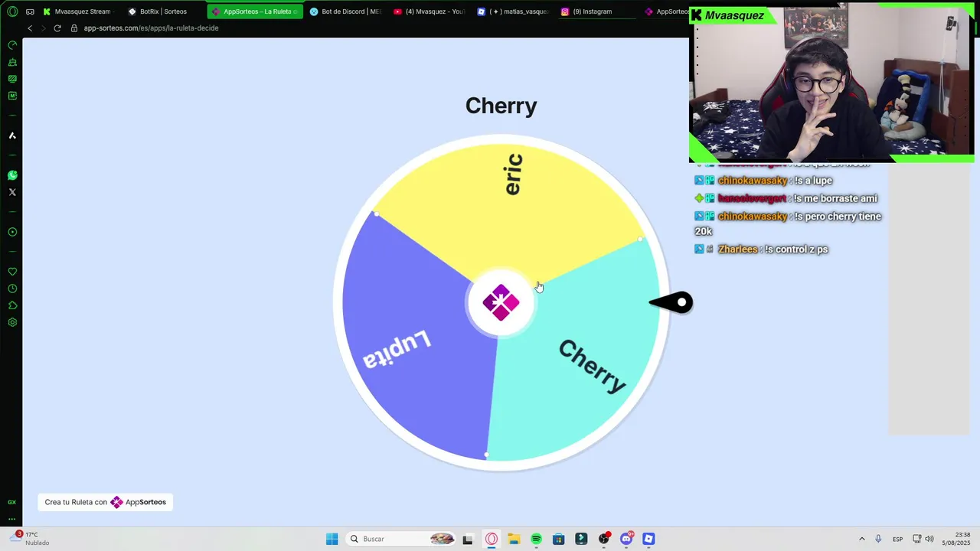Open X (Twitter) in the sidebar
The width and height of the screenshot is (980, 551).
12,192
